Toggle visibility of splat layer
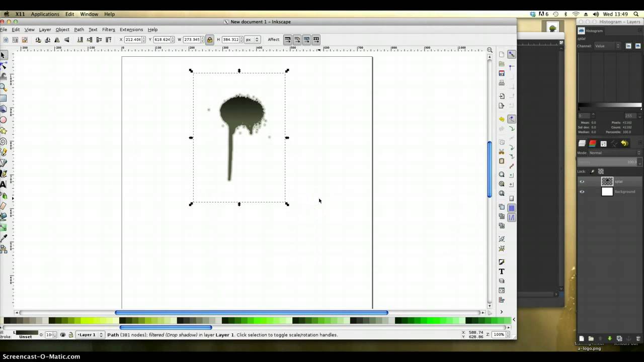 pyautogui.click(x=582, y=182)
